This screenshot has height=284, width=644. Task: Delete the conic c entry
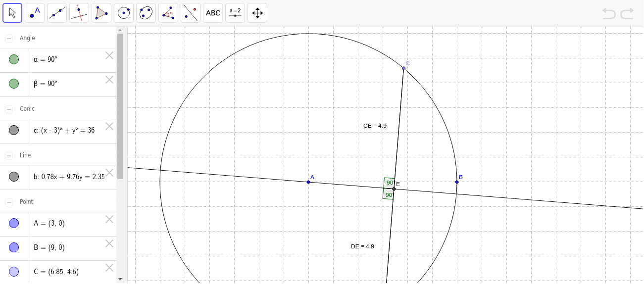pyautogui.click(x=109, y=126)
